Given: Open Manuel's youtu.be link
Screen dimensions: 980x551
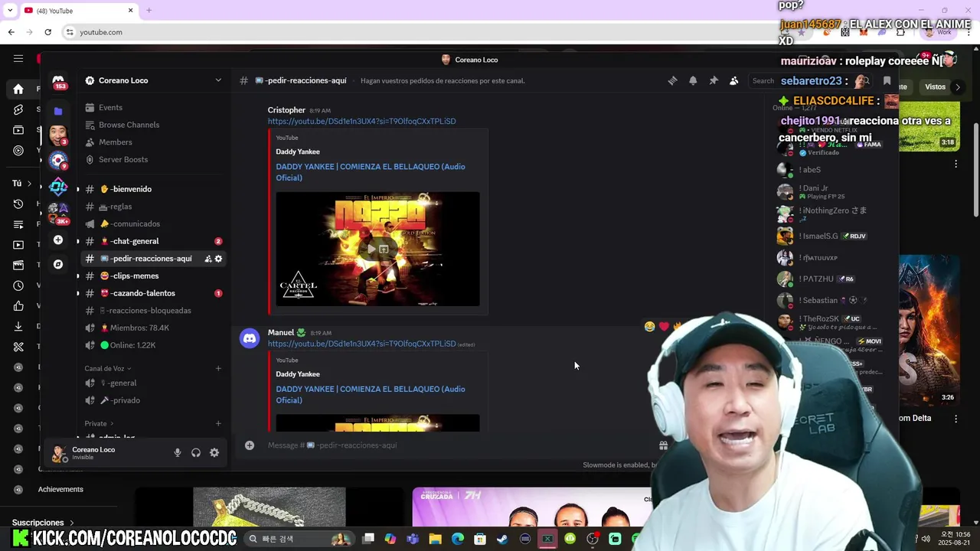Looking at the screenshot, I should pyautogui.click(x=361, y=344).
